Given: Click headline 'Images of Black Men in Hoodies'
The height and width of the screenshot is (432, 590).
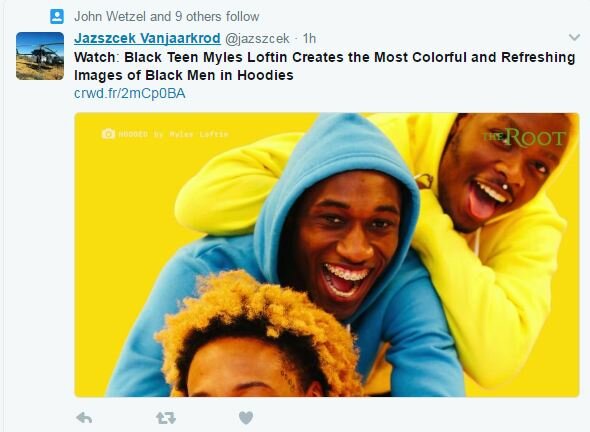Looking at the screenshot, I should (x=184, y=75).
